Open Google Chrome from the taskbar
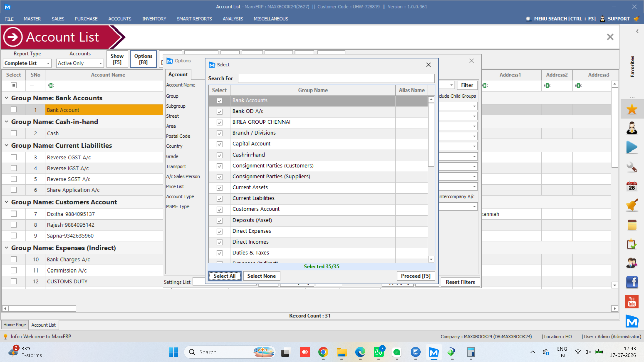The height and width of the screenshot is (362, 644). click(323, 352)
